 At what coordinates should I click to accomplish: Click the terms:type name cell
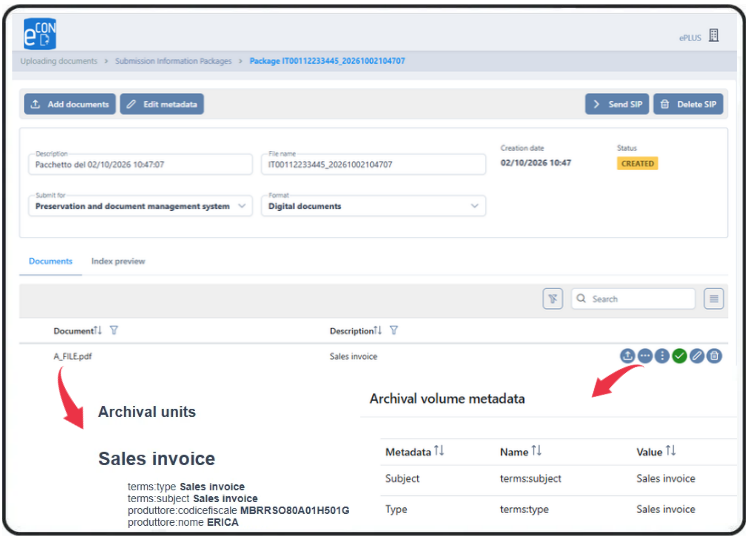tap(524, 509)
